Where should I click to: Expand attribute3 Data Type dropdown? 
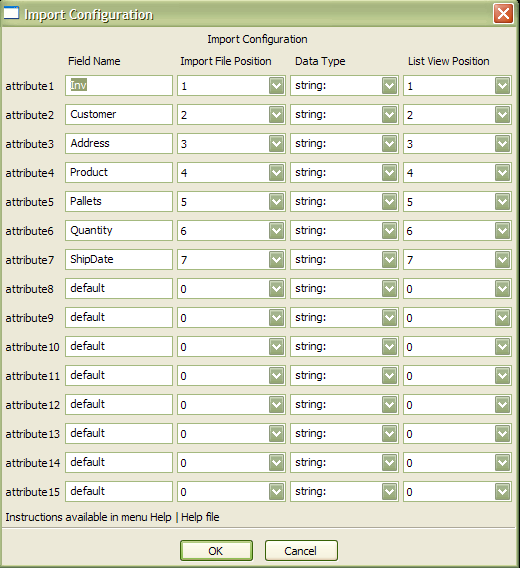pos(390,143)
